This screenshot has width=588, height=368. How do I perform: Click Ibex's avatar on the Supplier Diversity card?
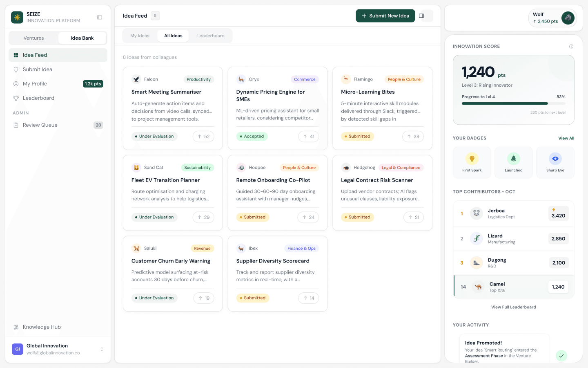click(x=241, y=249)
